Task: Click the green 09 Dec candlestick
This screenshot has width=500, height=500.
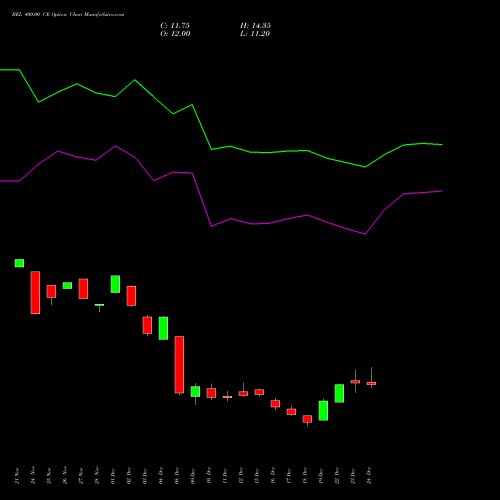Action: tap(195, 391)
